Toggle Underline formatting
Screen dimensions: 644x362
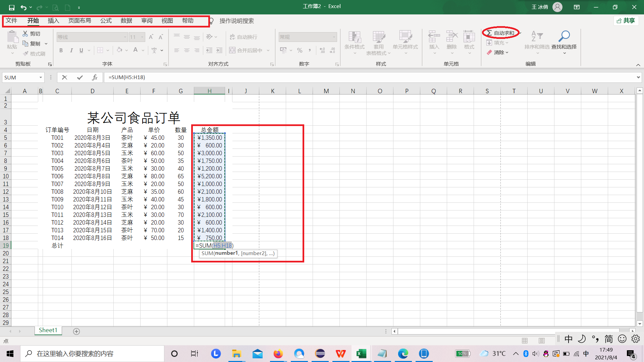click(81, 50)
